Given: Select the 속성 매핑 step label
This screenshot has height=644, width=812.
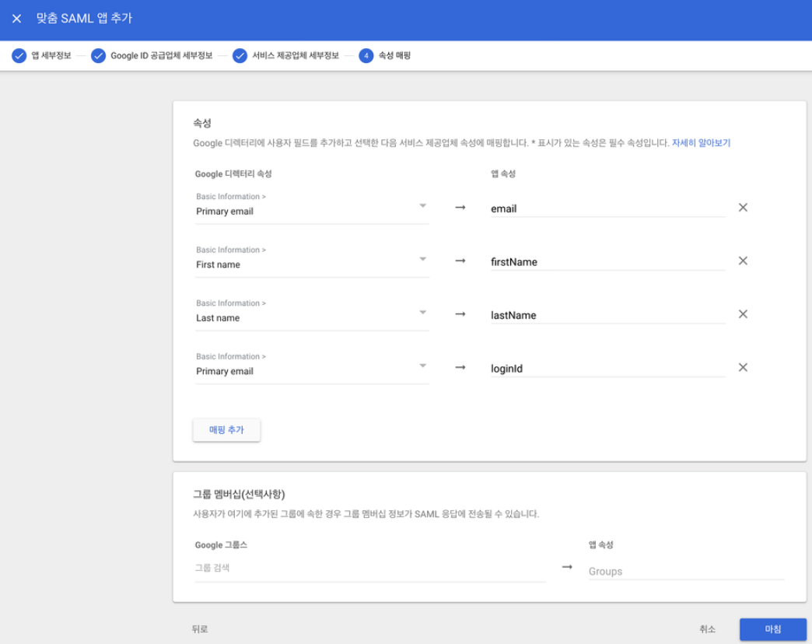Looking at the screenshot, I should (395, 55).
